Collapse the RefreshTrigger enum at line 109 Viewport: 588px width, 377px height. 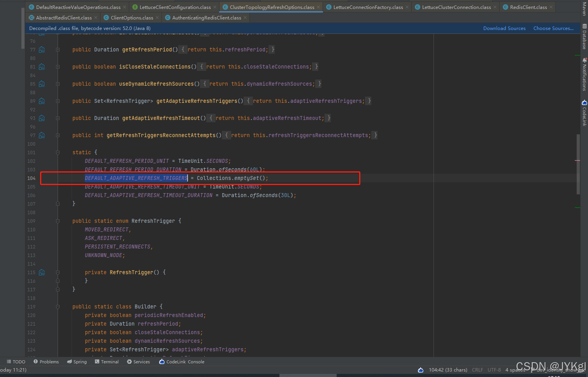(x=58, y=221)
